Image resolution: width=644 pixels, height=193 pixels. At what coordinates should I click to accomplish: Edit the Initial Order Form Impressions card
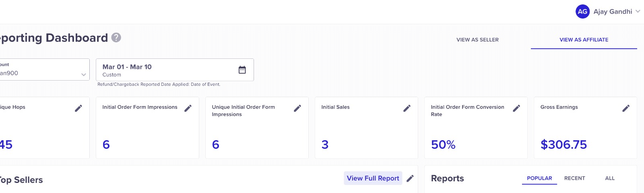[x=188, y=108]
